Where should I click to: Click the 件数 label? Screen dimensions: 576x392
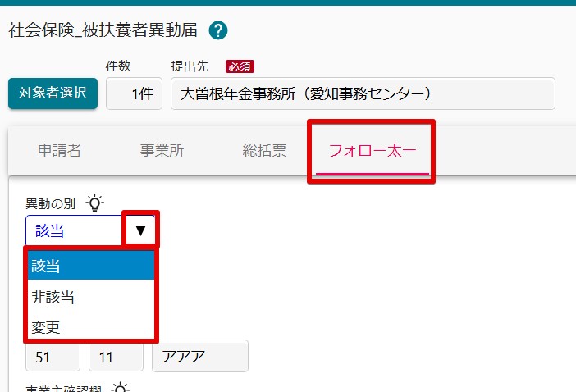pos(118,66)
